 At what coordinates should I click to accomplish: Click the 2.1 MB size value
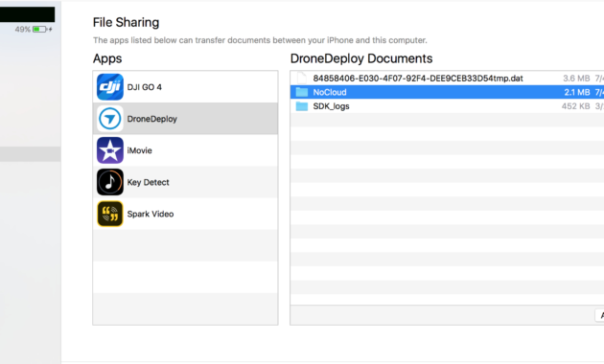[577, 92]
